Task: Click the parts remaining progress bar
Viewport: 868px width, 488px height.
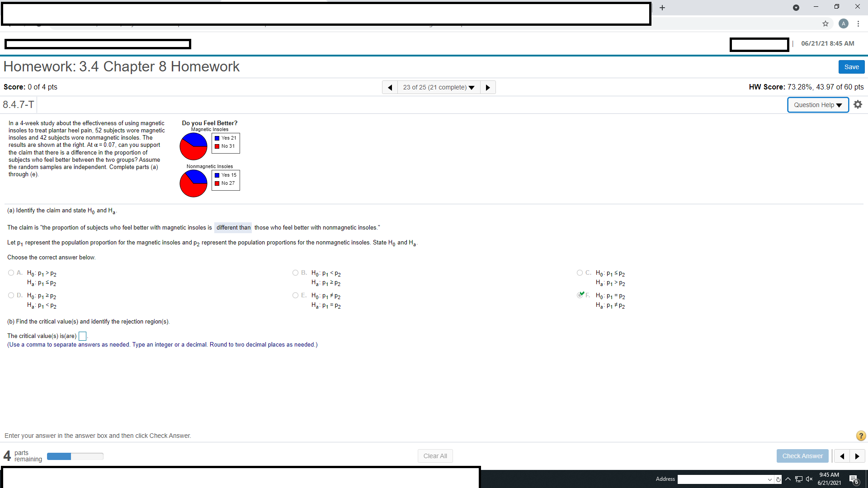Action: click(75, 456)
